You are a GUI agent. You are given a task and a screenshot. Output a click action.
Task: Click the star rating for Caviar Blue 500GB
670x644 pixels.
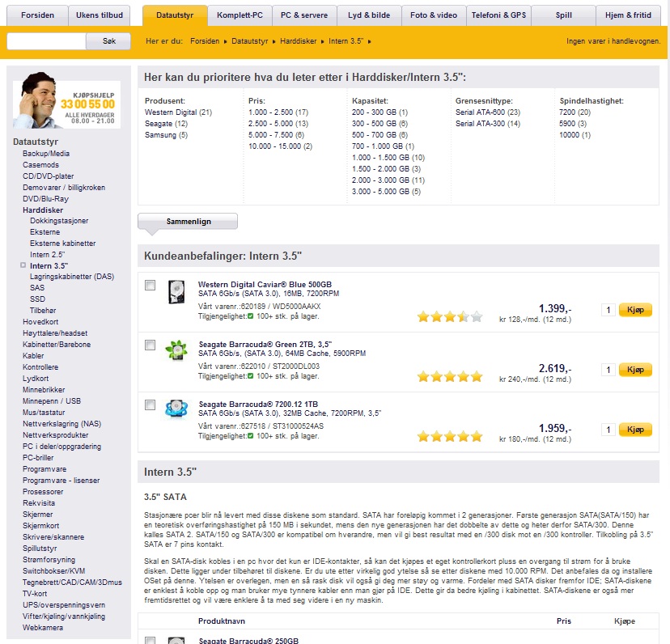tap(450, 316)
